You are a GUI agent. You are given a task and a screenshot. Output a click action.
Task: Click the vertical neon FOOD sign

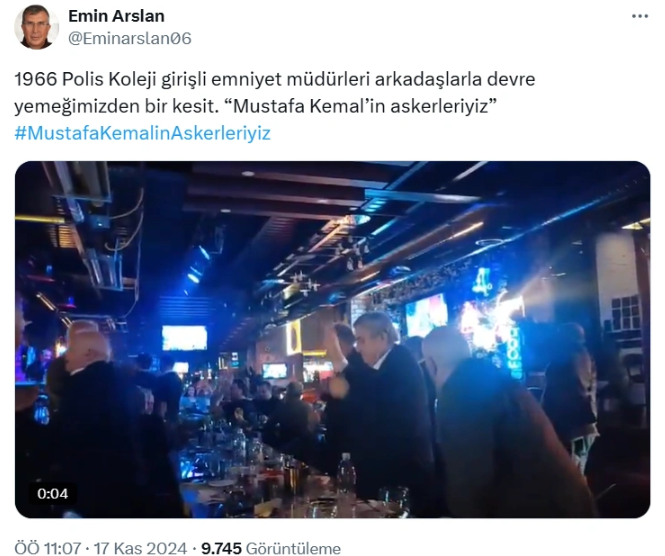[517, 352]
